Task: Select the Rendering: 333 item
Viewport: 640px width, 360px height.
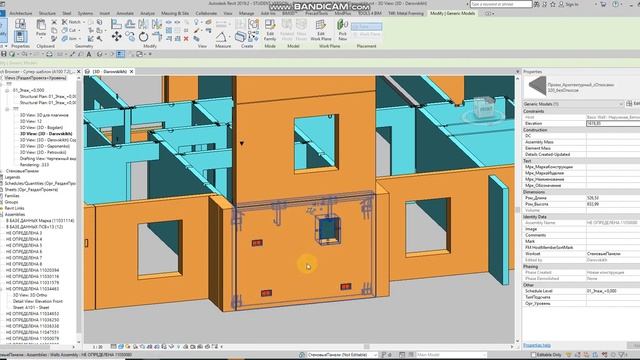Action: point(34,165)
